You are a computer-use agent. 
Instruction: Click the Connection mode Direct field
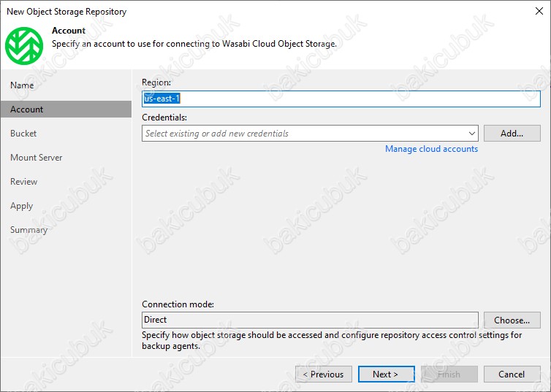pos(310,320)
